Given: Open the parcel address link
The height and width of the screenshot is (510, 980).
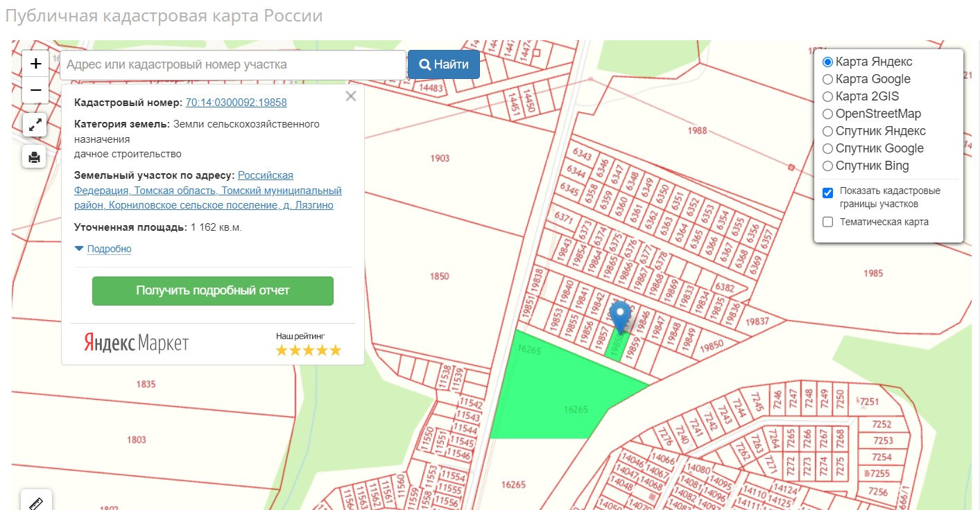Looking at the screenshot, I should click(x=208, y=191).
